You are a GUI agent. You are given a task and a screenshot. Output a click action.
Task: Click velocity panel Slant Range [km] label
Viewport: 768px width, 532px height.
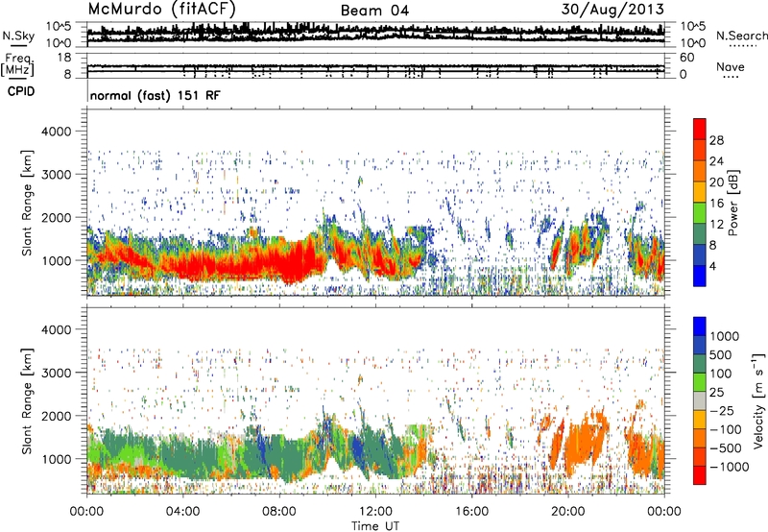tap(27, 400)
